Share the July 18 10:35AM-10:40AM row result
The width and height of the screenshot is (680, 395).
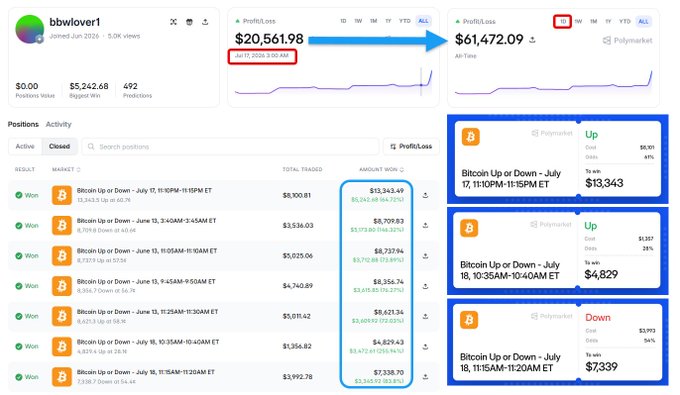click(425, 346)
